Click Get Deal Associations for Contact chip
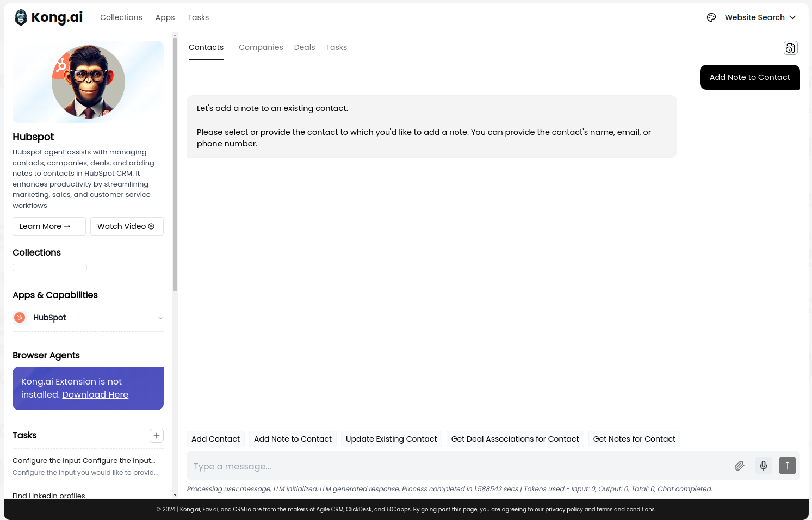This screenshot has height=520, width=812. pyautogui.click(x=515, y=439)
